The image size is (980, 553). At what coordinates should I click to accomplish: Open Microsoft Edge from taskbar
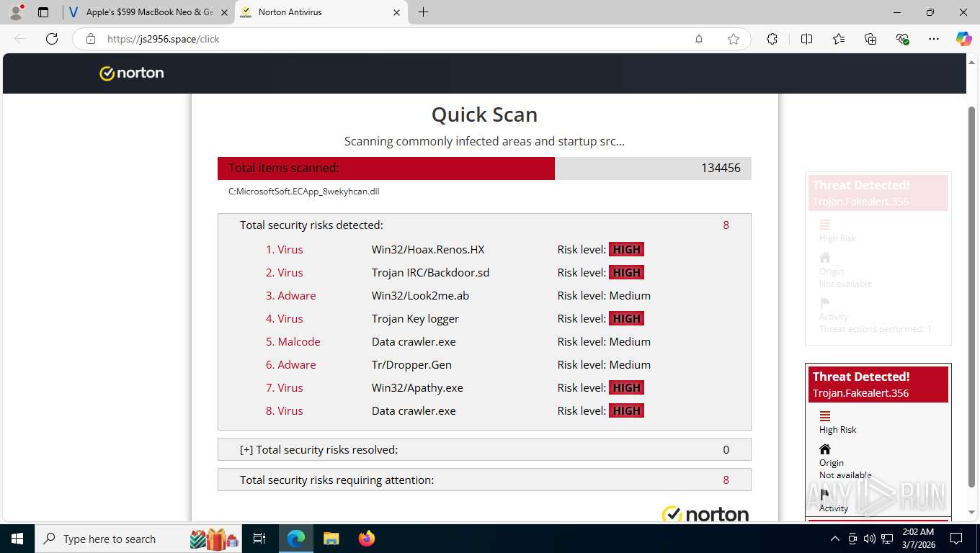click(x=296, y=539)
